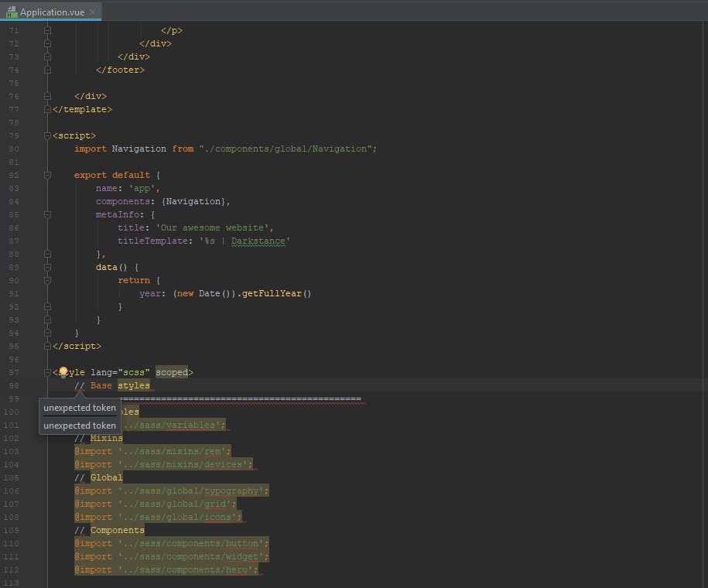This screenshot has height=588, width=708.
Task: Click the closing </footer> tag
Action: tap(120, 70)
